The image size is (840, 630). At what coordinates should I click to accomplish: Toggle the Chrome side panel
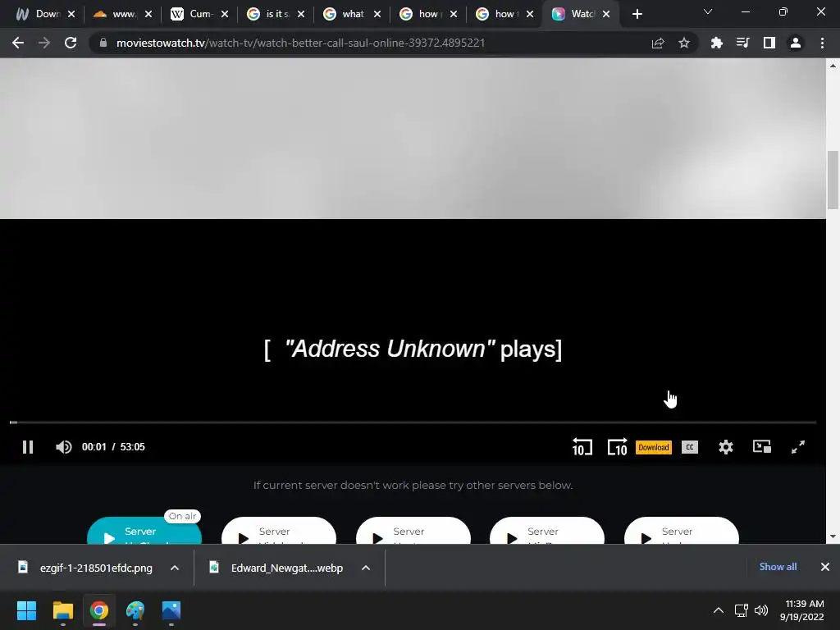tap(769, 43)
